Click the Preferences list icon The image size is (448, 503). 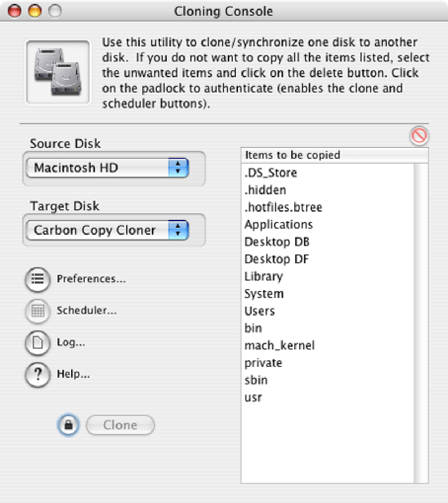tap(37, 279)
